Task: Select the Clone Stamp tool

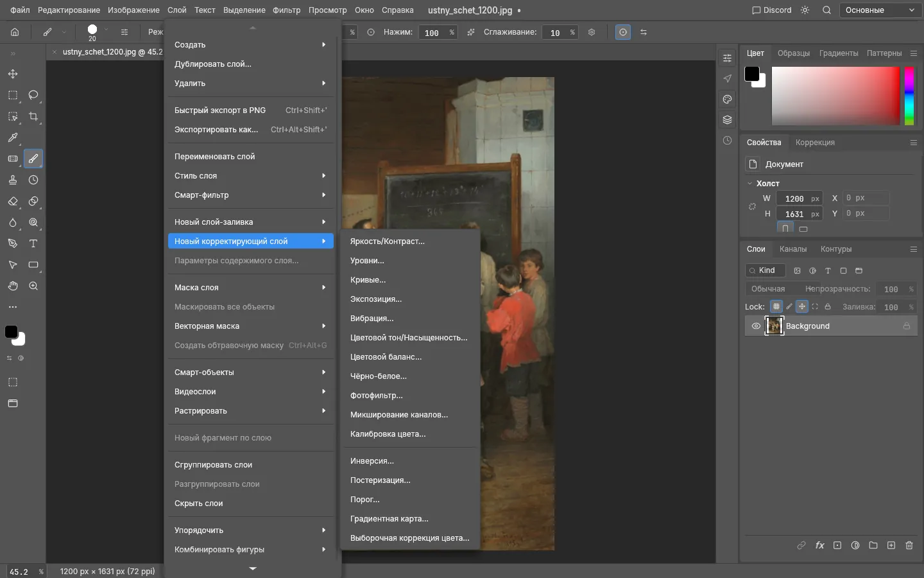Action: coord(13,180)
